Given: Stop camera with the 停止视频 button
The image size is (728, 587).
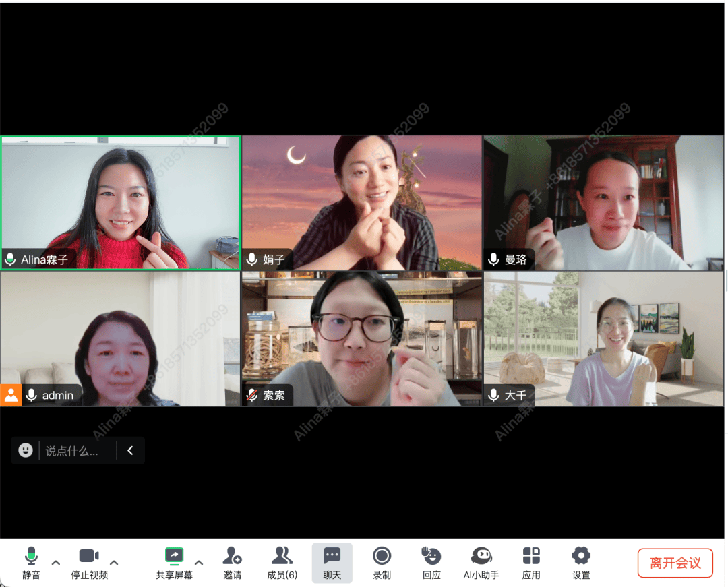Looking at the screenshot, I should [x=89, y=563].
